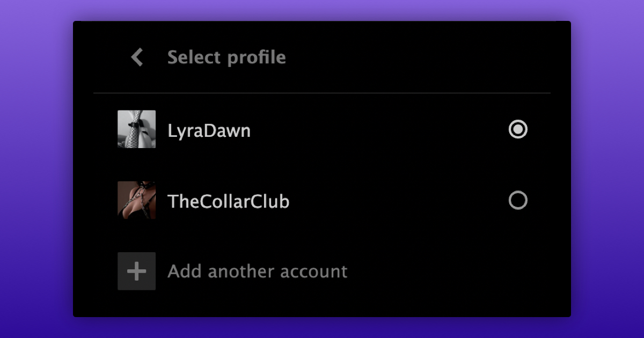Viewport: 644px width, 338px height.
Task: Click the plus icon to add account
Action: click(x=136, y=271)
